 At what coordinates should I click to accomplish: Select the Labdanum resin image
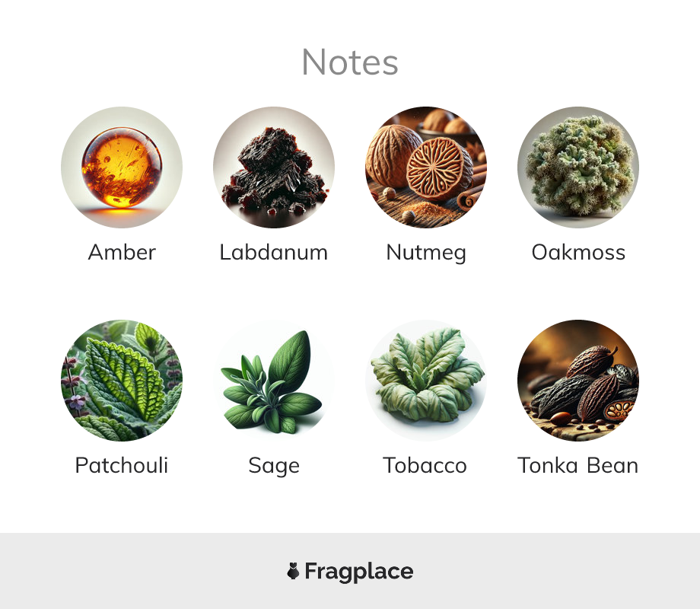[274, 167]
